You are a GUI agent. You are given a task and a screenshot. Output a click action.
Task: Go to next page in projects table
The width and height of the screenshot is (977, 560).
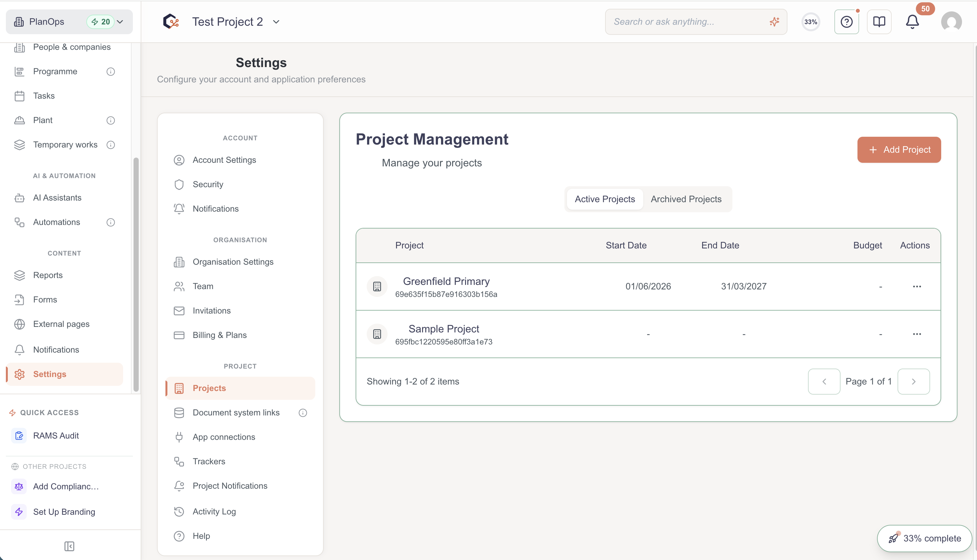(913, 382)
